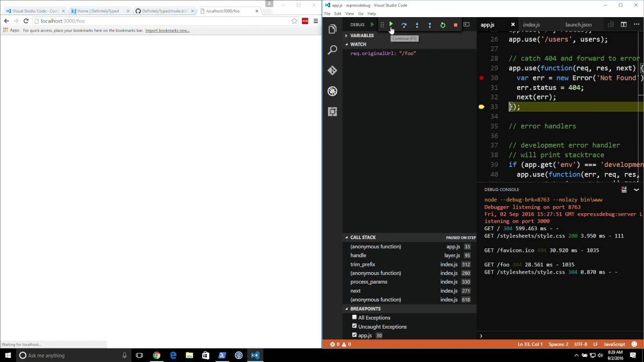
Task: Click green Start Debugging arrow next to DEBUG
Action: click(372, 25)
